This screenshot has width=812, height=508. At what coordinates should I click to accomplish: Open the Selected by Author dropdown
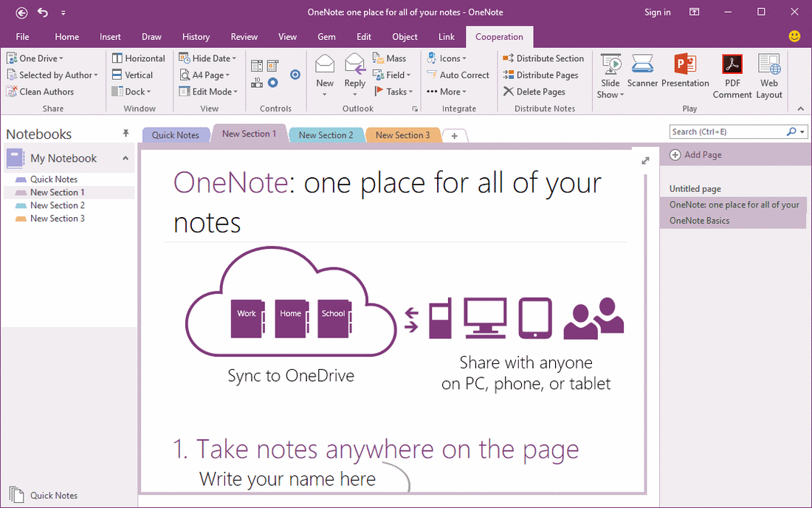pos(52,75)
